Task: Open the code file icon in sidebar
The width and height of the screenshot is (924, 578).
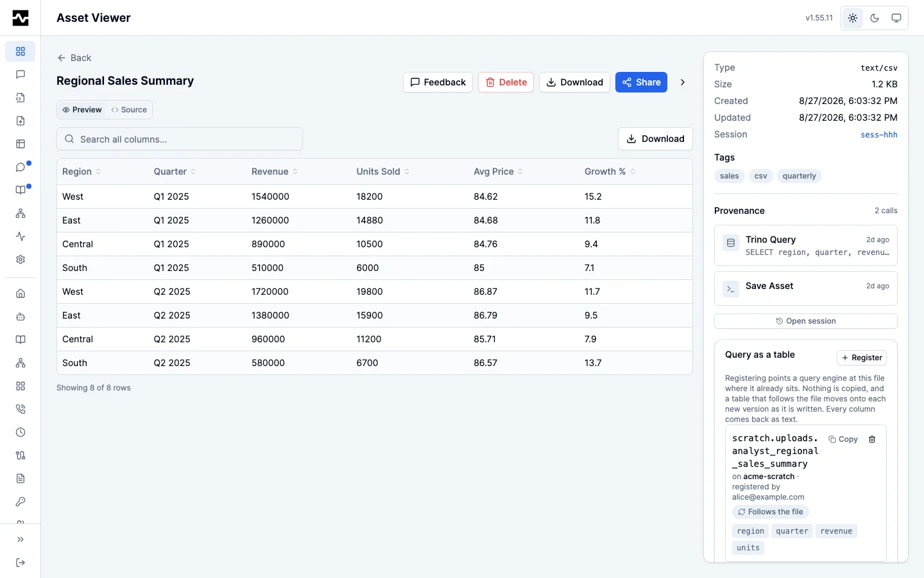Action: point(21,98)
